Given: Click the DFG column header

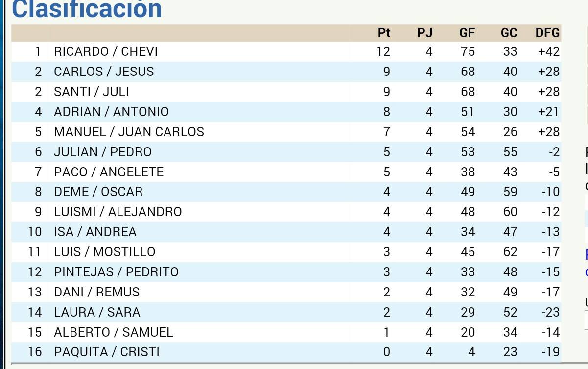Looking at the screenshot, I should [547, 33].
